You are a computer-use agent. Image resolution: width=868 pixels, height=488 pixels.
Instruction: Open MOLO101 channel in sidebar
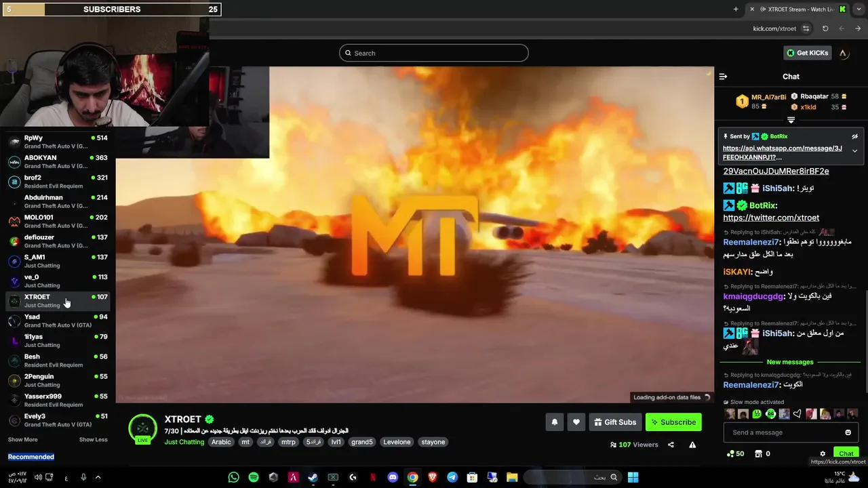58,221
